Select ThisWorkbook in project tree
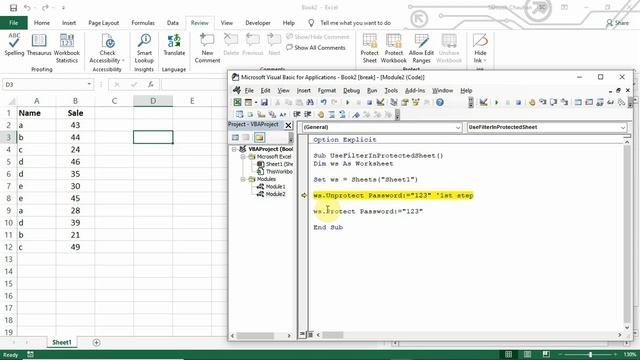The height and width of the screenshot is (360, 640). tap(279, 172)
